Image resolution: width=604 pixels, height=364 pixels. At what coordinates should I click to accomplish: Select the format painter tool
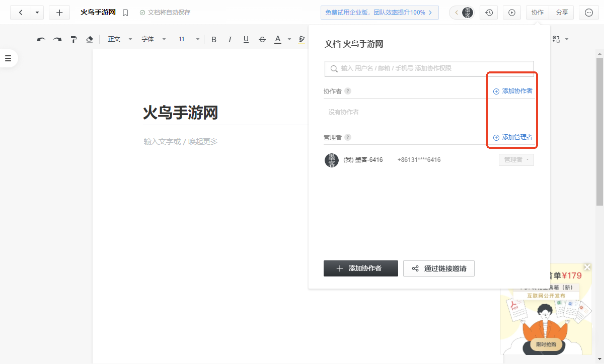(73, 39)
